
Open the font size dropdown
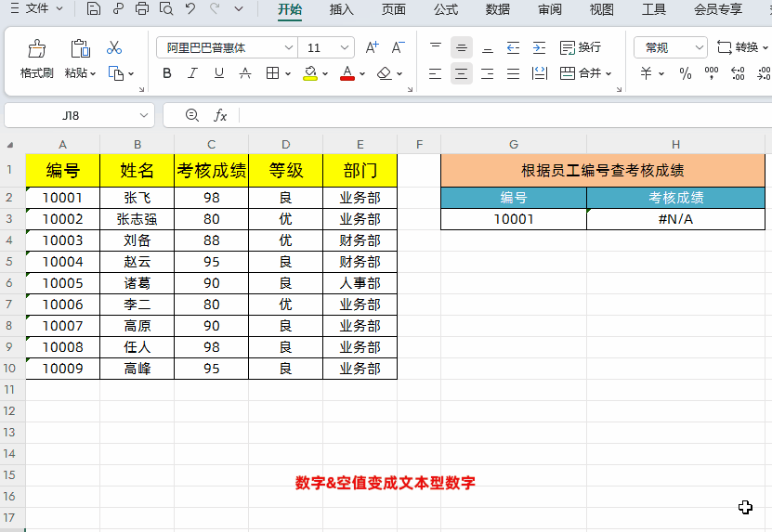(344, 47)
